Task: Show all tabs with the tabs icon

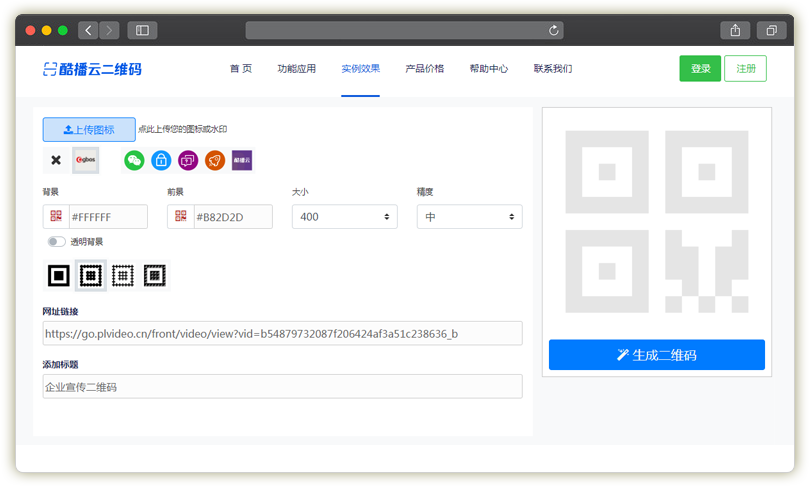Action: pos(771,30)
